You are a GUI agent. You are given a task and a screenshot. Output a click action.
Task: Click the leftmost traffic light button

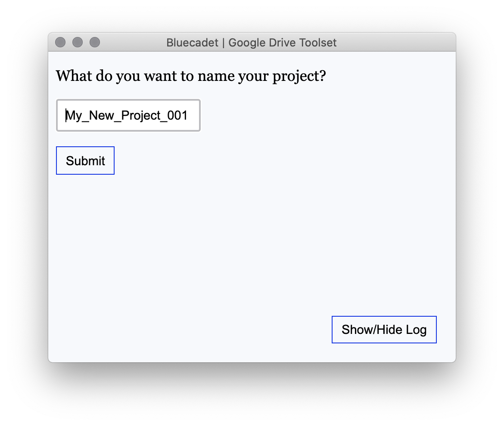(x=60, y=42)
